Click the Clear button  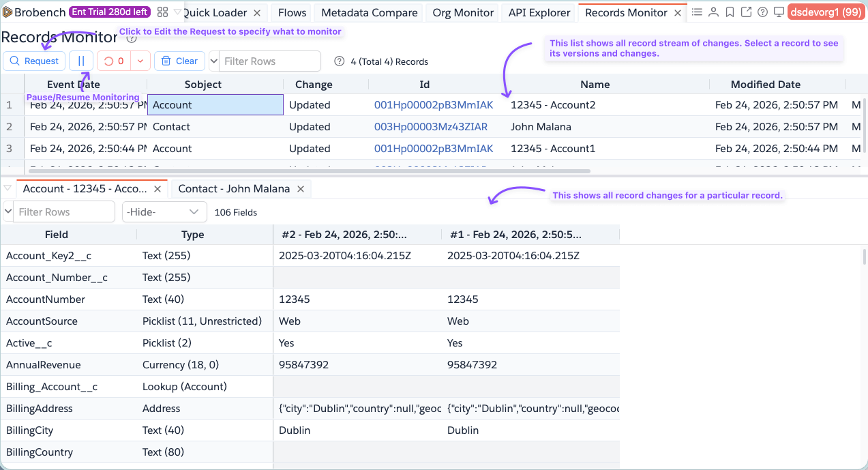(x=179, y=61)
